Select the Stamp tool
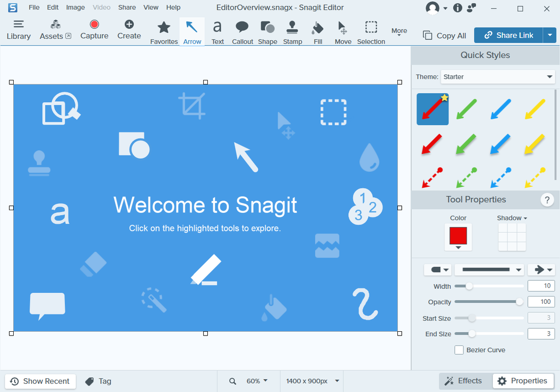 click(292, 32)
